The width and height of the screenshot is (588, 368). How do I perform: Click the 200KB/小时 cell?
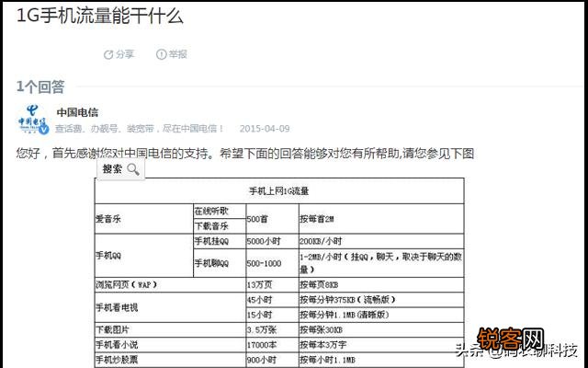point(381,241)
